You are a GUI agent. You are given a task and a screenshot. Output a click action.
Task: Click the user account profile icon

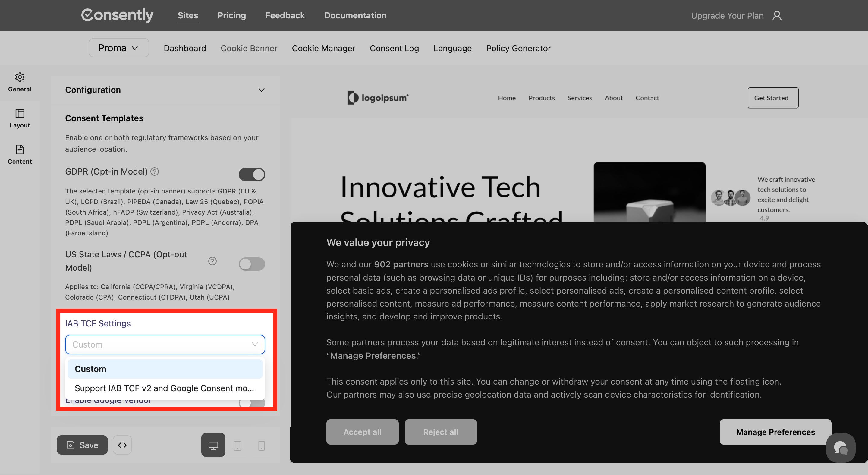(777, 15)
